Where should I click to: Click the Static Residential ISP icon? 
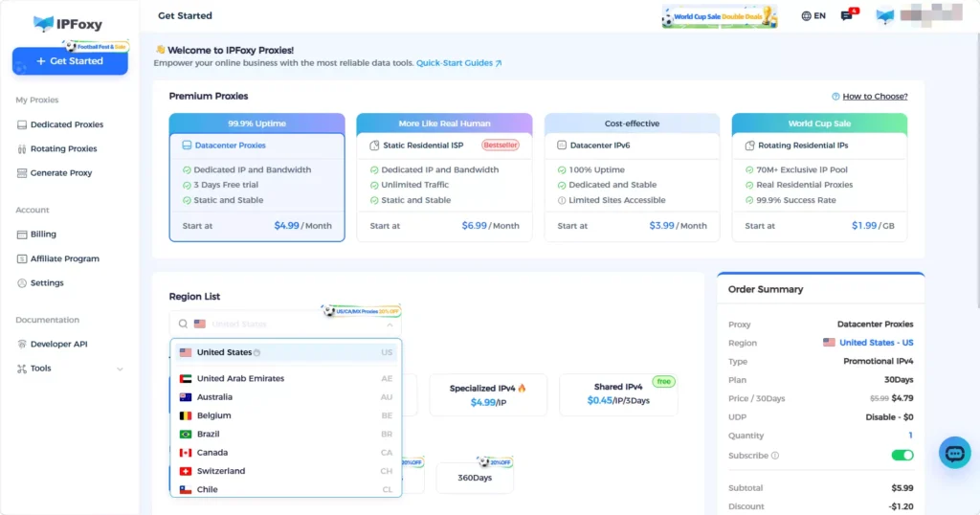pos(374,145)
